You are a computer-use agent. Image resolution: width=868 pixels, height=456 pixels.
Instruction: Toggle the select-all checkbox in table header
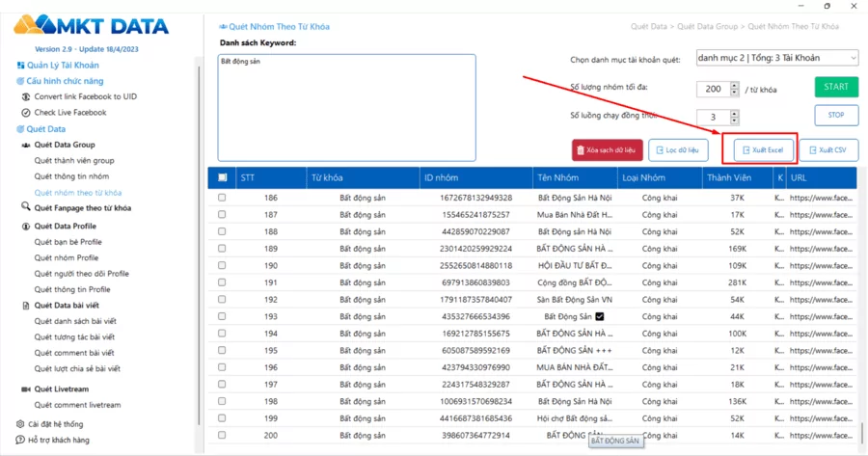pyautogui.click(x=223, y=177)
